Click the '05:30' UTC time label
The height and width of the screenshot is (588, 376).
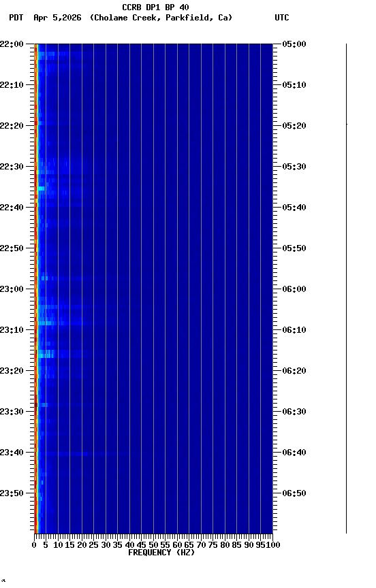pos(294,167)
